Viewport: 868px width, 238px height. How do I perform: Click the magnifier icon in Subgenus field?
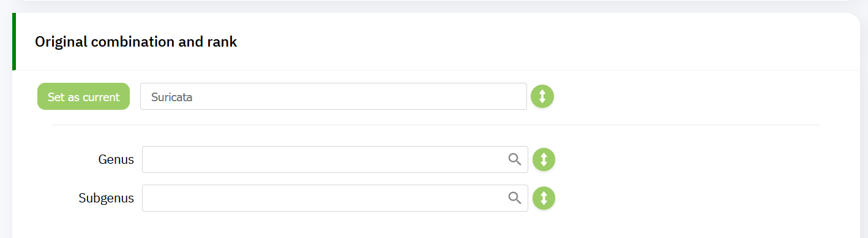click(x=515, y=198)
